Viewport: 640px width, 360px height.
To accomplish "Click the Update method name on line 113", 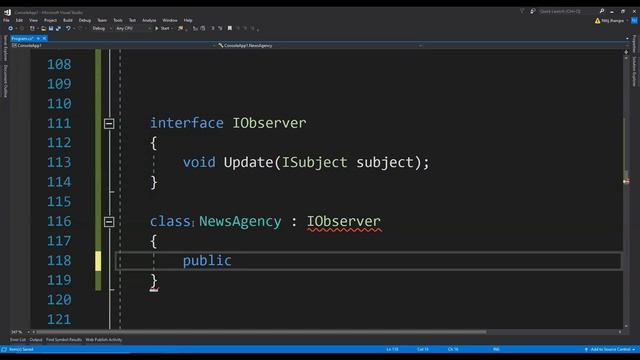I will 248,162.
